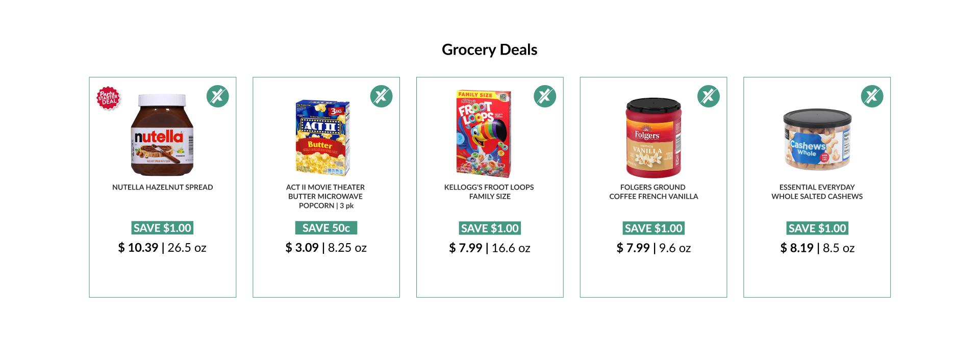Image resolution: width=980 pixels, height=342 pixels.
Task: Click the Grocery Deals heading
Action: coord(490,49)
